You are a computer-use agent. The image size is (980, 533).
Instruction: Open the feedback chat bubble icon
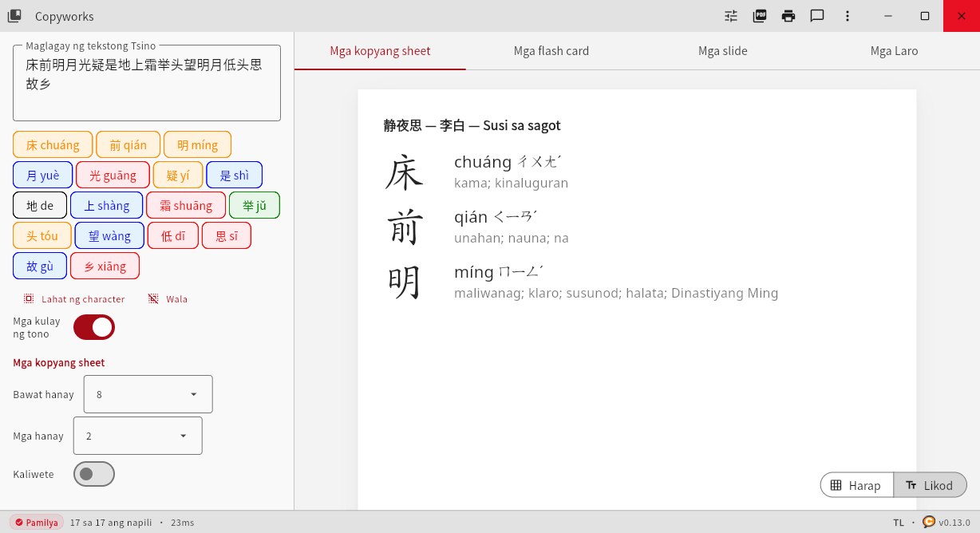817,16
